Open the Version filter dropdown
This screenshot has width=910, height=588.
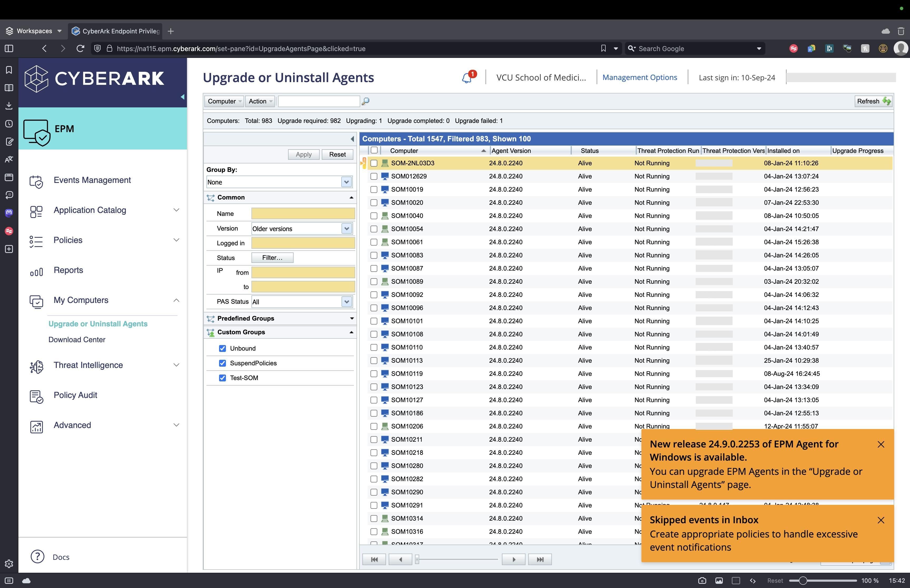pyautogui.click(x=346, y=229)
